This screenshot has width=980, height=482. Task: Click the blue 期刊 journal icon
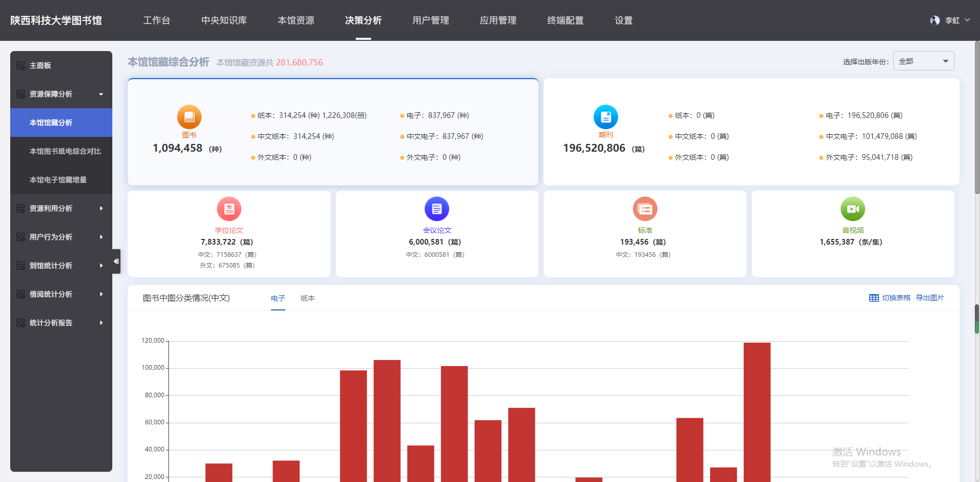tap(605, 117)
